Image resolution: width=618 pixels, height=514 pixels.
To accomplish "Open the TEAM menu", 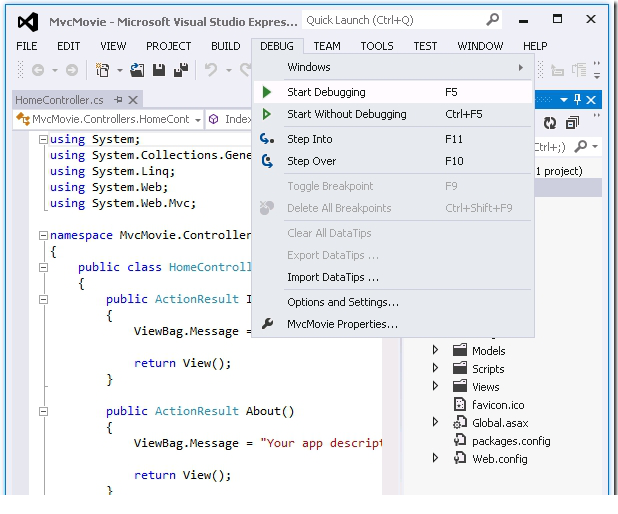I will 327,46.
